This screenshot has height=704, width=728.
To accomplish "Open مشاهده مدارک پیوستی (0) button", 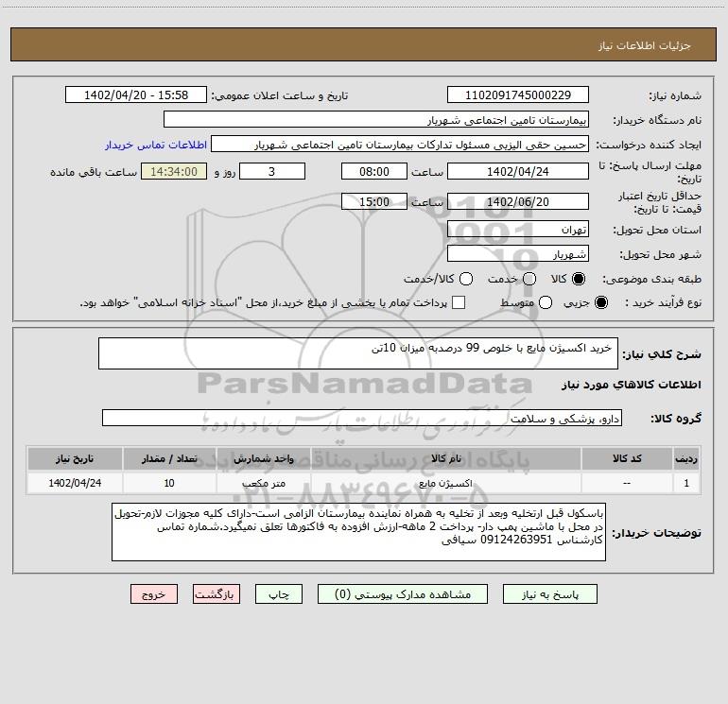I will 403,594.
